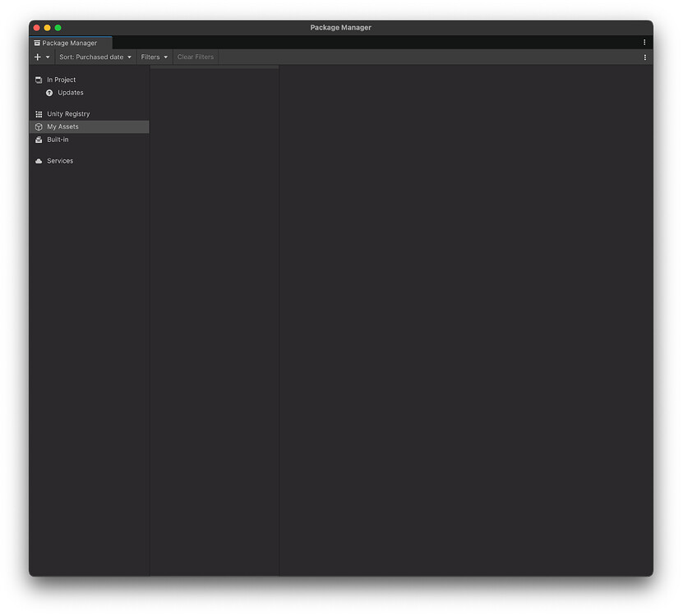Image resolution: width=683 pixels, height=616 pixels.
Task: Click the Updates circular arrow icon
Action: click(48, 93)
